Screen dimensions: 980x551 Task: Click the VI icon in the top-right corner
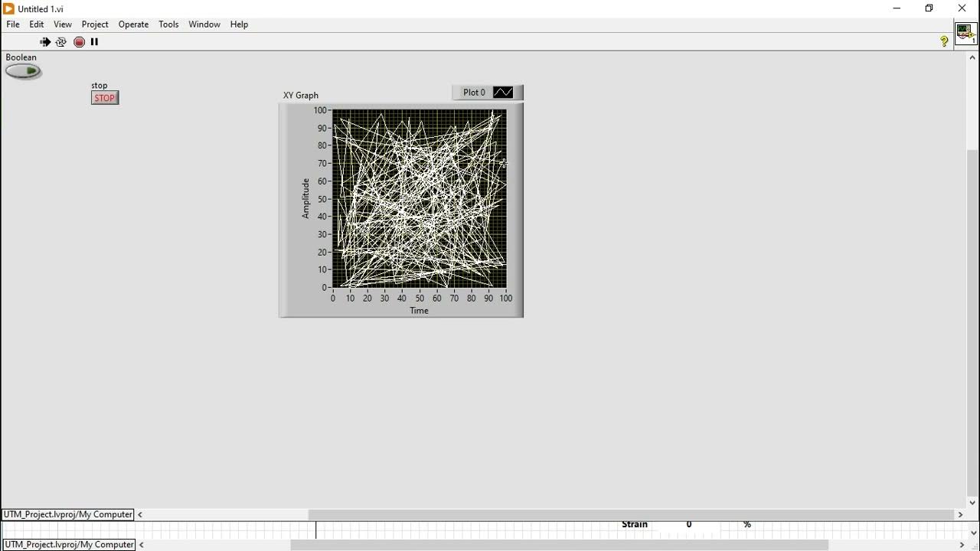[965, 34]
